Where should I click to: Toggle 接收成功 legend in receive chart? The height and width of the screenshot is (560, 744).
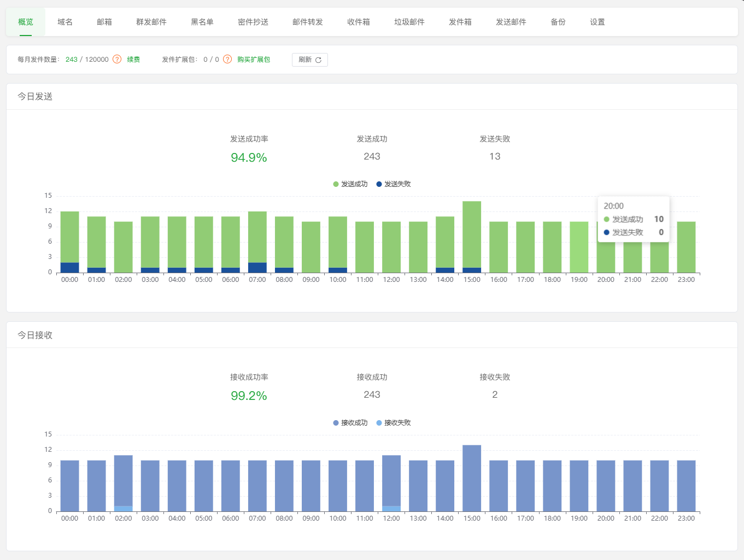[350, 423]
